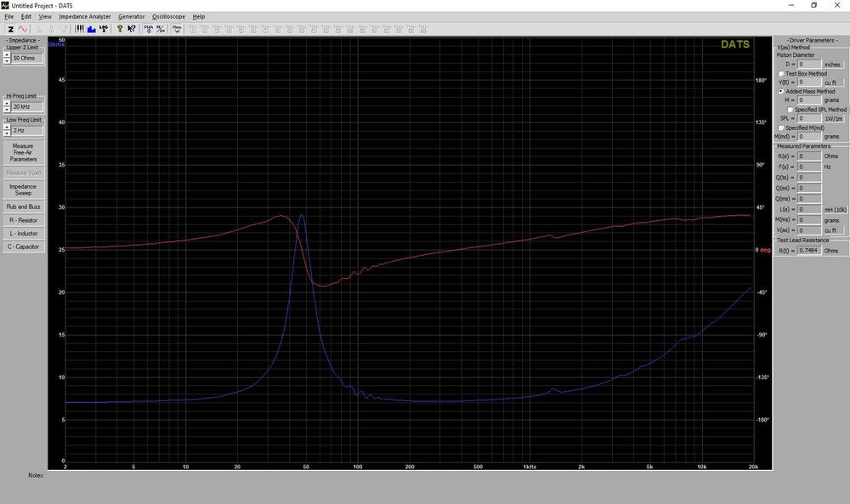The width and height of the screenshot is (850, 504).
Task: Click the Q(ms) measured value field
Action: click(x=809, y=198)
